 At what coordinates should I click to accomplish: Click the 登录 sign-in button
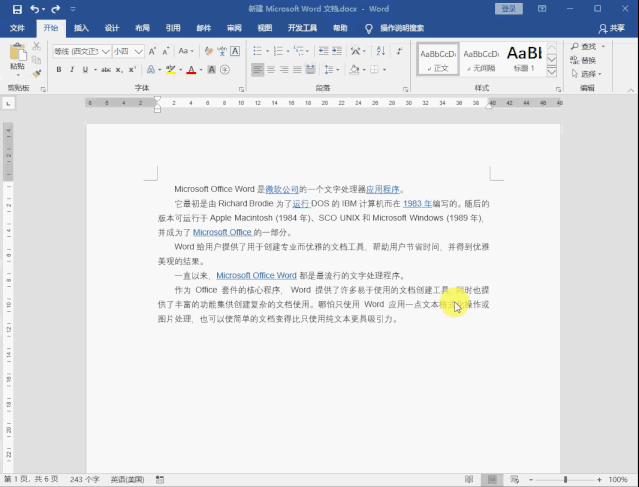click(x=509, y=9)
